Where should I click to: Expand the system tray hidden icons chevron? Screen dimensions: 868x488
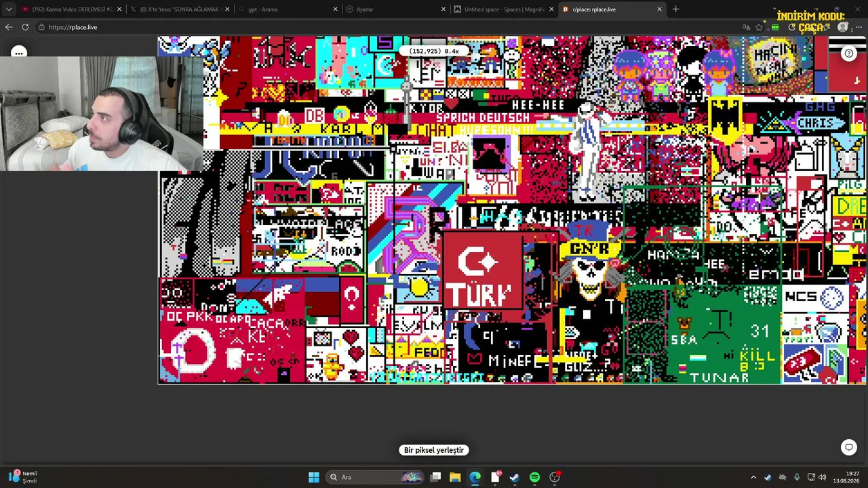coord(753,477)
